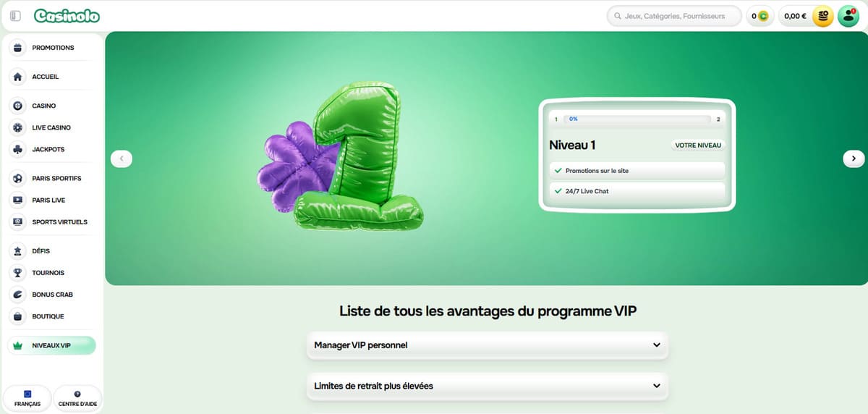Open the Bonus Crab icon

tap(18, 295)
